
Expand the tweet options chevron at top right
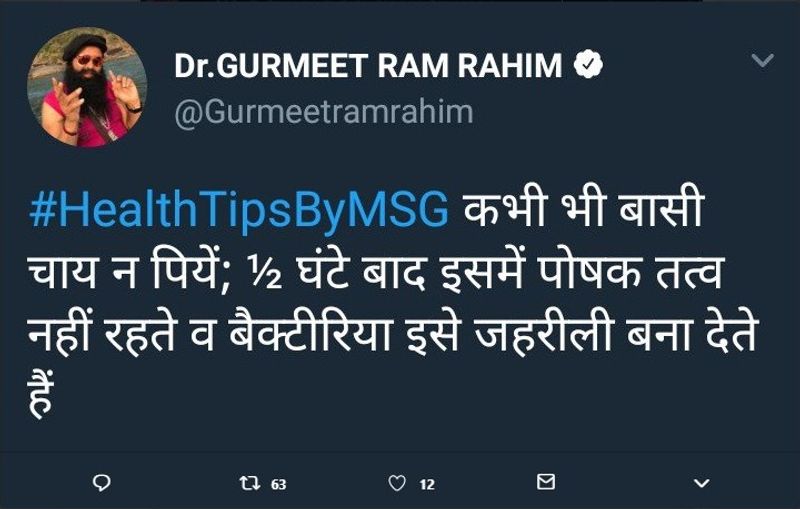tap(763, 60)
